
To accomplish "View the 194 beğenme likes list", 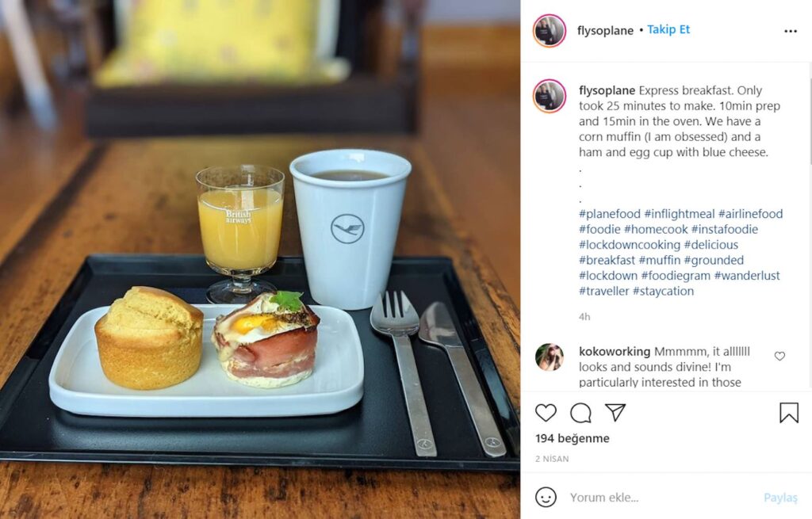I will click(573, 438).
